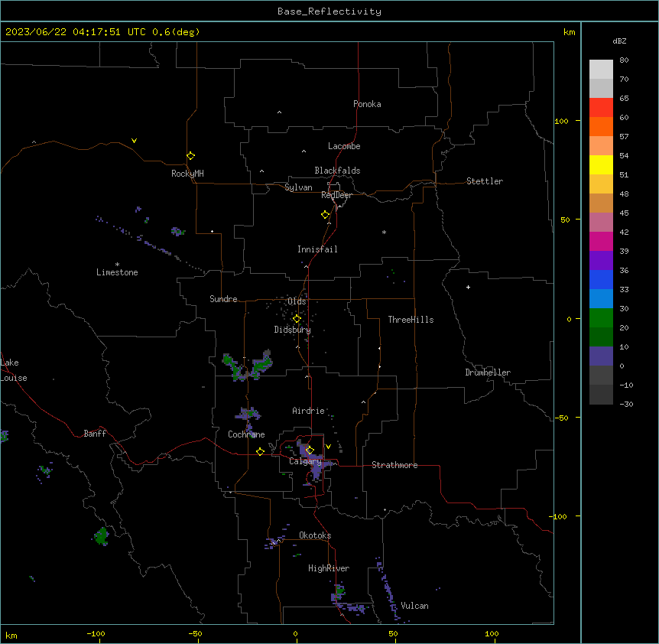659x644 pixels.
Task: Click the white plus marker north of Drumheller
Action: 468,287
